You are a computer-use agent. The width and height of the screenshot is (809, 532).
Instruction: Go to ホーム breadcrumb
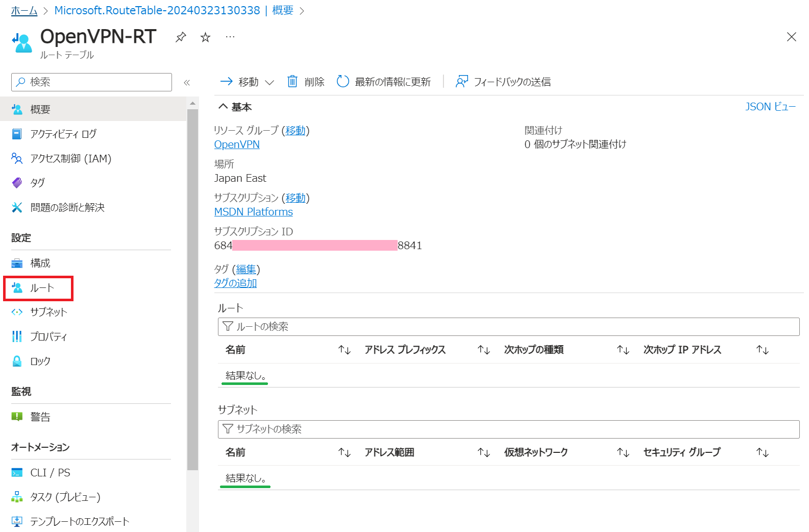coord(24,10)
